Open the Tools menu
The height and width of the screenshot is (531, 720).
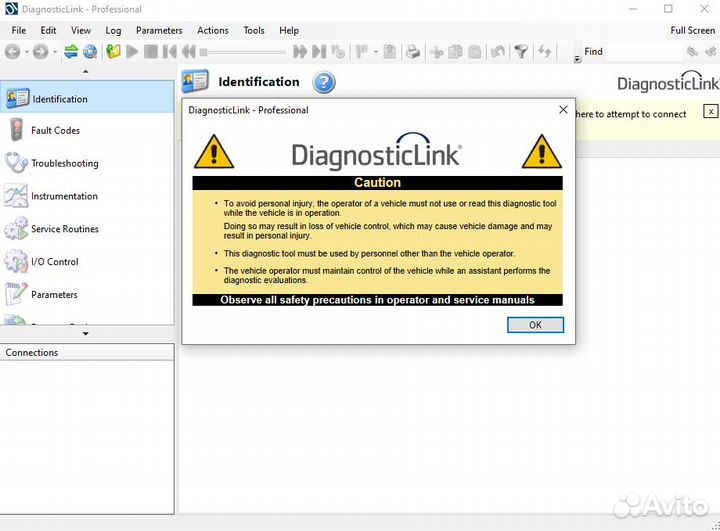[x=254, y=30]
